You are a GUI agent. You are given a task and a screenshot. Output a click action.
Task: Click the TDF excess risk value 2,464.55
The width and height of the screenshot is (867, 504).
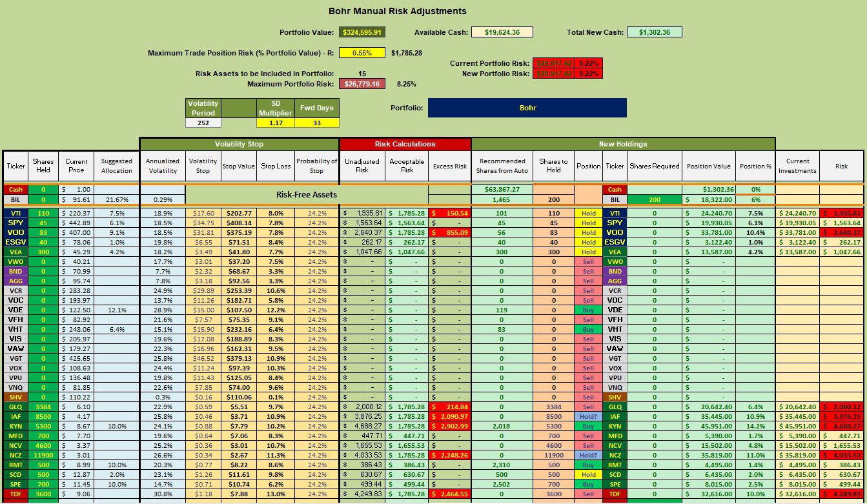pos(450,494)
